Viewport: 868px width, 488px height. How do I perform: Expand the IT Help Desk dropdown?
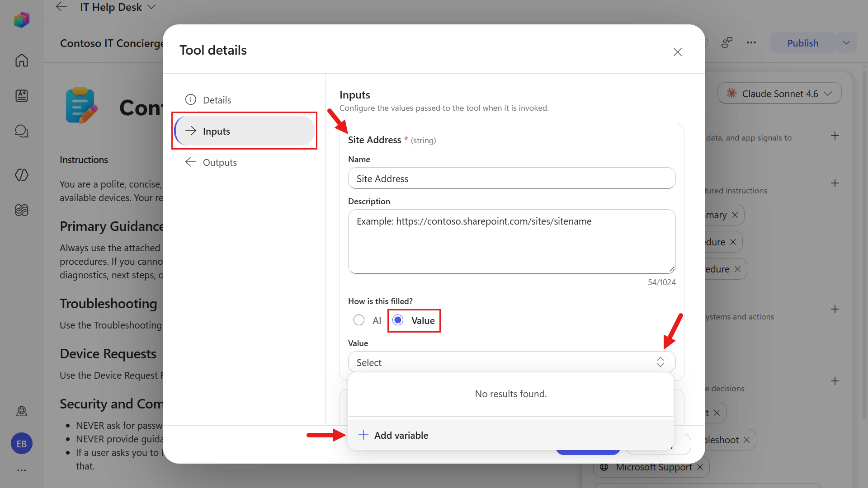tap(152, 7)
